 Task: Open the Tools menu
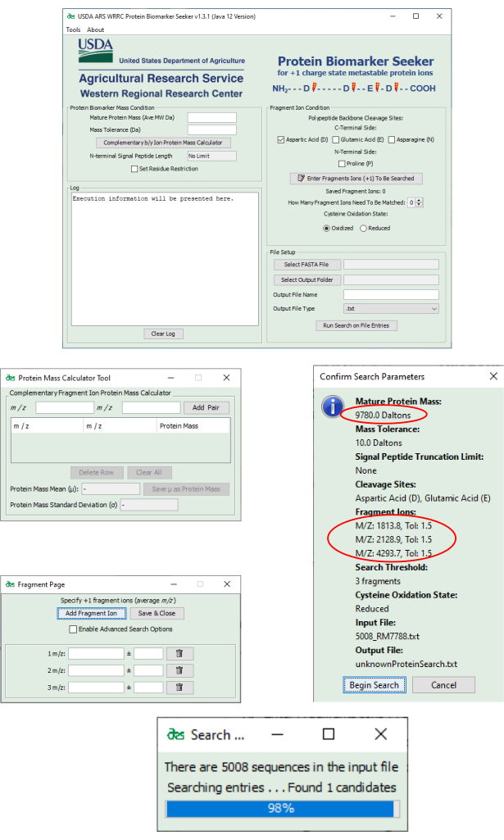click(74, 30)
